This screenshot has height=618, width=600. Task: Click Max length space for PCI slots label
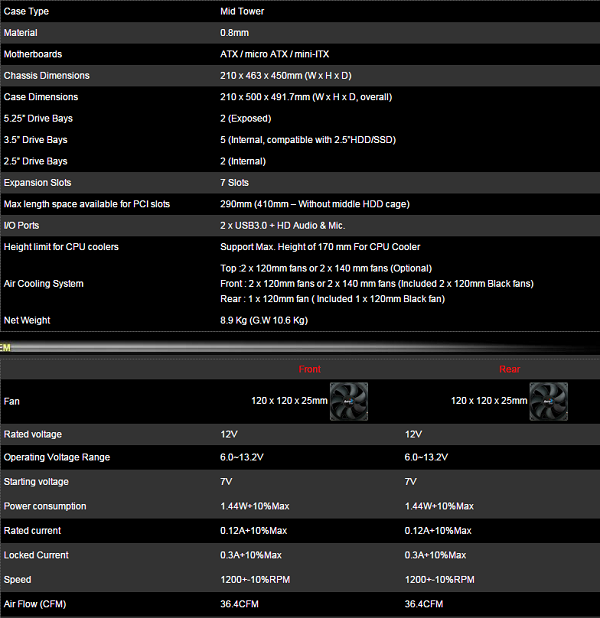click(87, 204)
